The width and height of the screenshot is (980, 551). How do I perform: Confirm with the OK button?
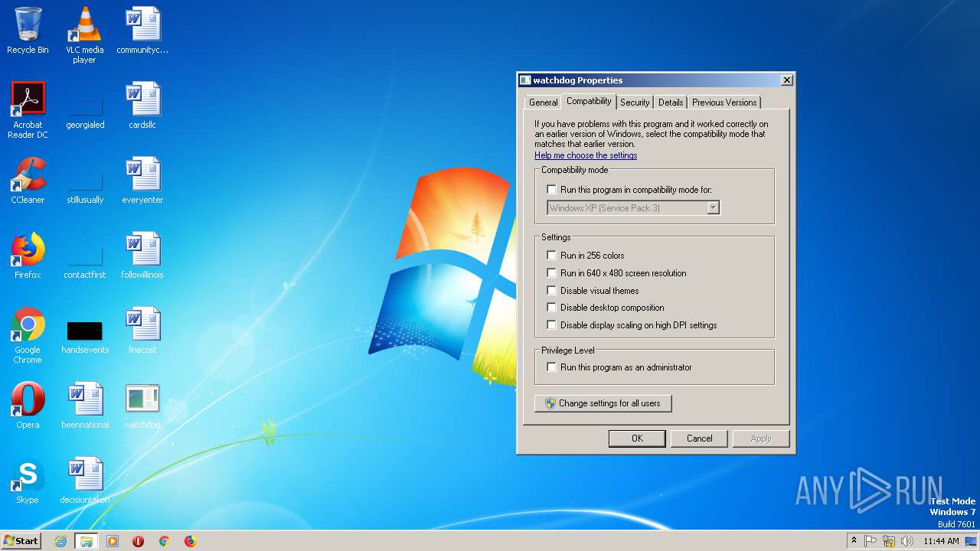[637, 439]
